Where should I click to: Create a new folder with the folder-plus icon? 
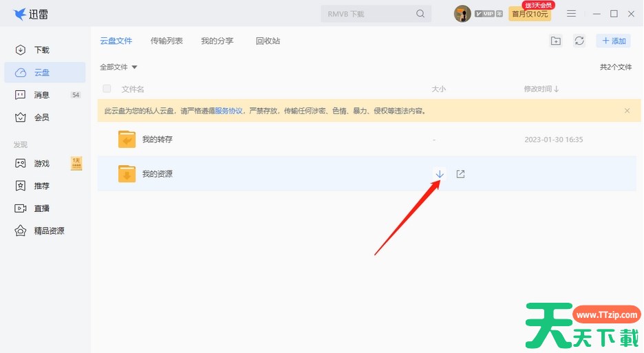[x=556, y=41]
